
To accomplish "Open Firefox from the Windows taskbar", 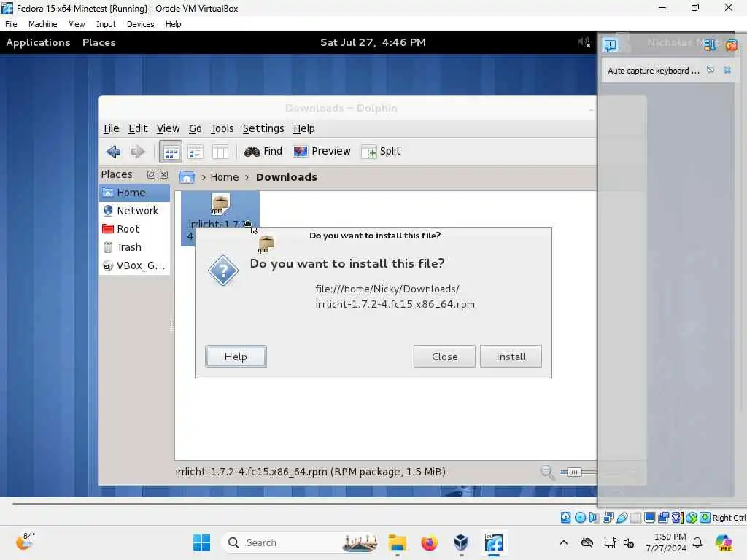I will (429, 542).
